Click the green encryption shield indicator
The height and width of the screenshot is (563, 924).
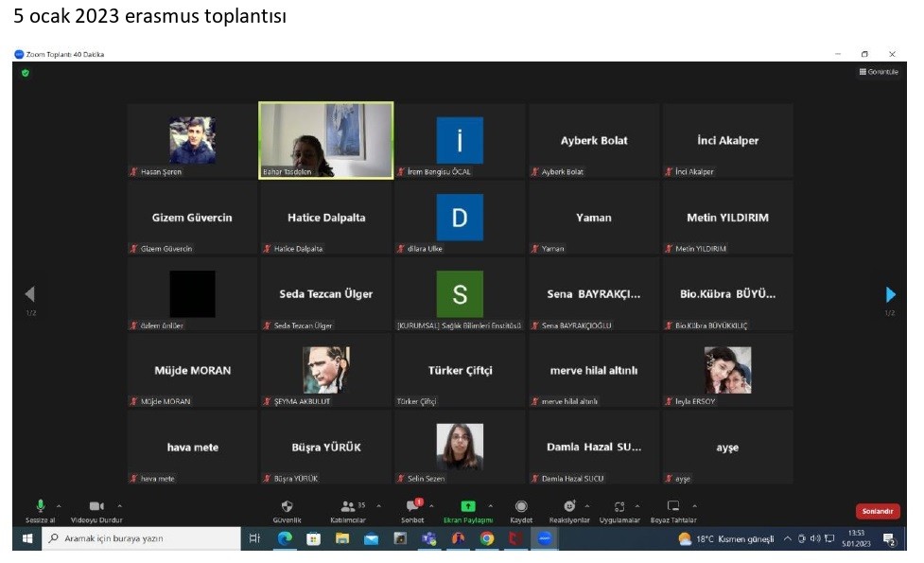[x=25, y=73]
